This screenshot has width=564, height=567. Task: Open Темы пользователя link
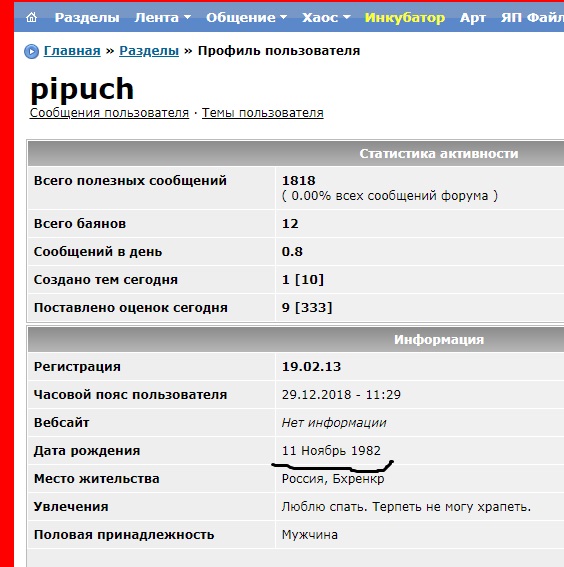point(262,113)
